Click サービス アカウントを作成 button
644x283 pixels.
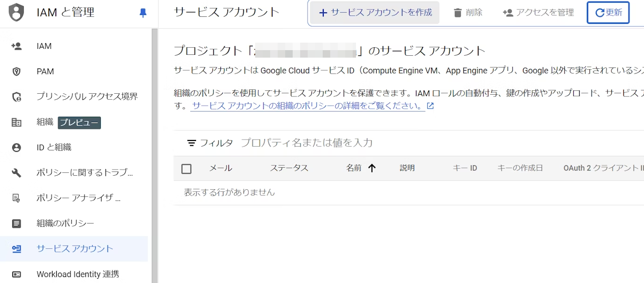375,13
